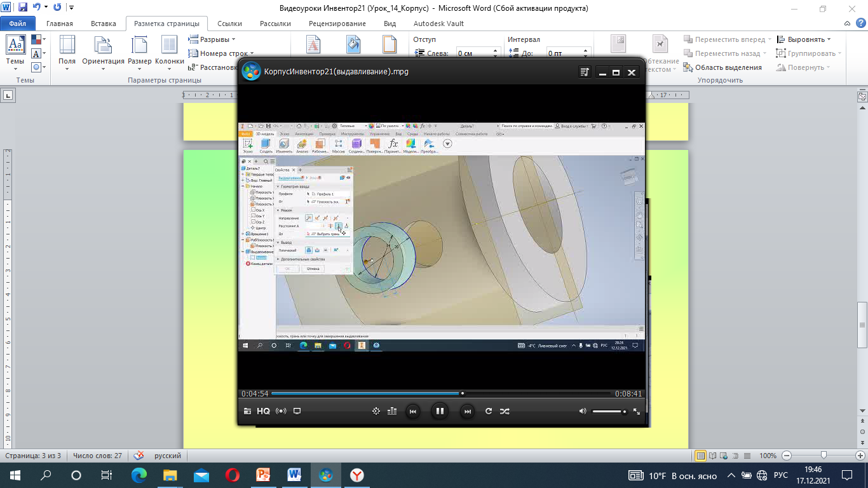The height and width of the screenshot is (488, 868).
Task: Open the Разрывы breaks dropdown
Action: (213, 39)
